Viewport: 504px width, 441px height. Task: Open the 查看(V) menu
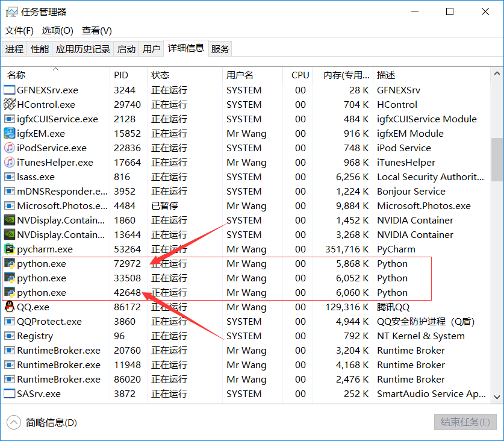click(x=97, y=31)
